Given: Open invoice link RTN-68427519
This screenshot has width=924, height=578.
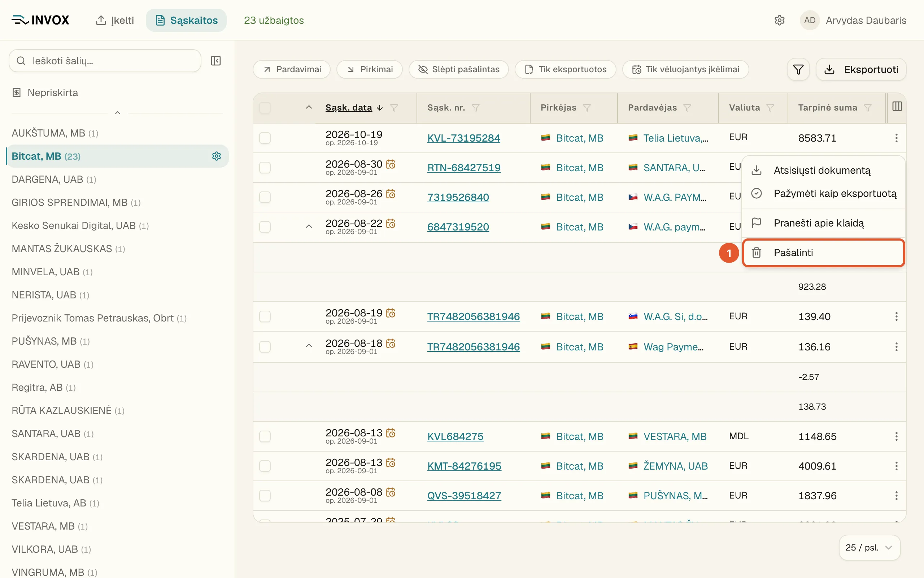Looking at the screenshot, I should [464, 167].
